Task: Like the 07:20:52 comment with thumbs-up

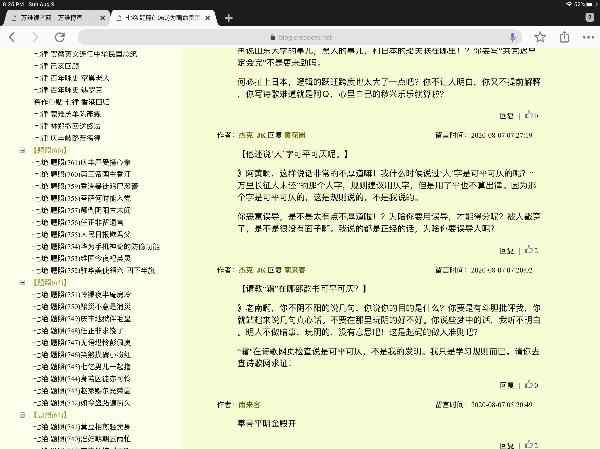Action: click(x=531, y=384)
